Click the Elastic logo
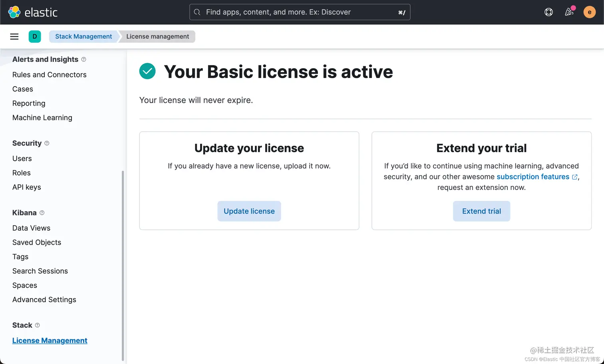 tap(33, 12)
